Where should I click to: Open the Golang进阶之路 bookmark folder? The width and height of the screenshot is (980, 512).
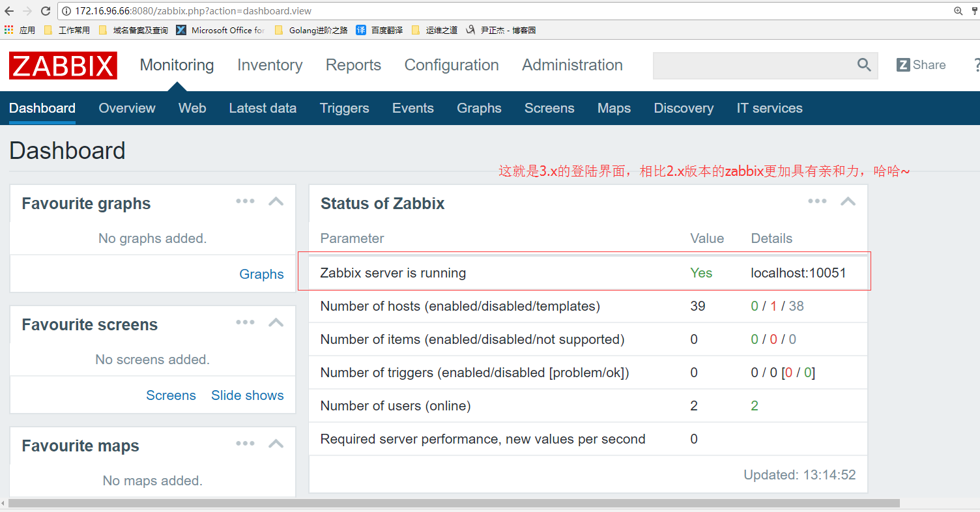[311, 30]
